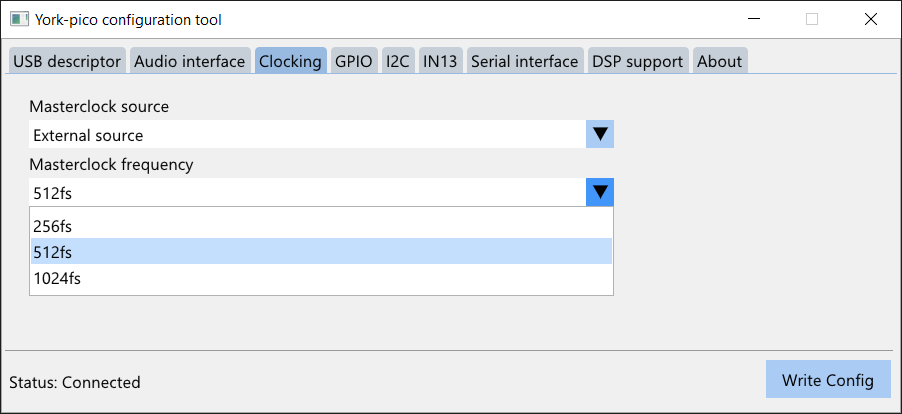This screenshot has height=414, width=902.
Task: View the About tab
Action: coord(720,61)
